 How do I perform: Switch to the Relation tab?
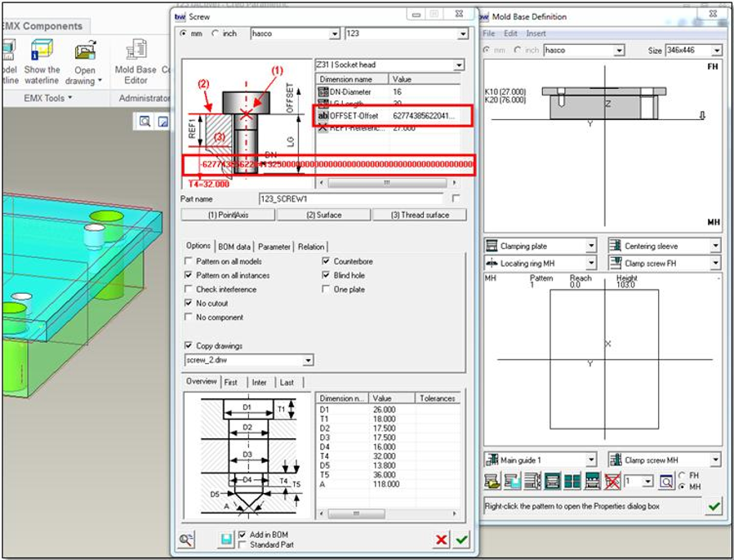coord(311,247)
